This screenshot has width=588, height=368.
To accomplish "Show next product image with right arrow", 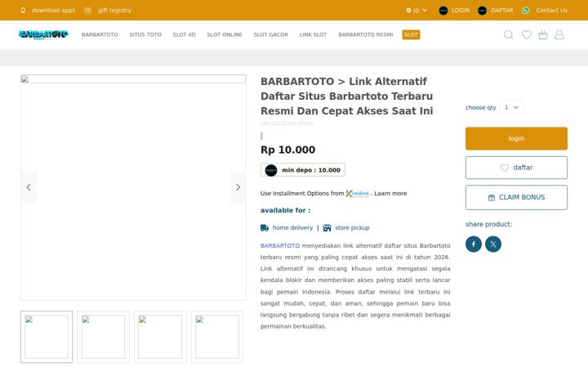I will tap(238, 187).
